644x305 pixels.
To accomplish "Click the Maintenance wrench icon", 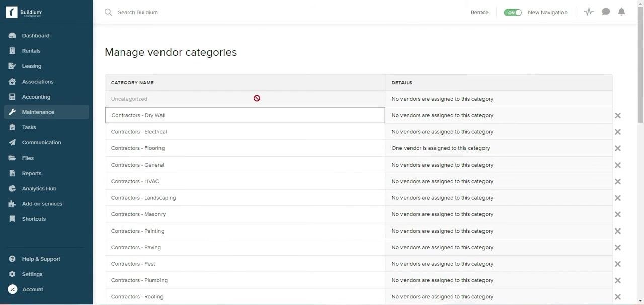I will coord(12,112).
